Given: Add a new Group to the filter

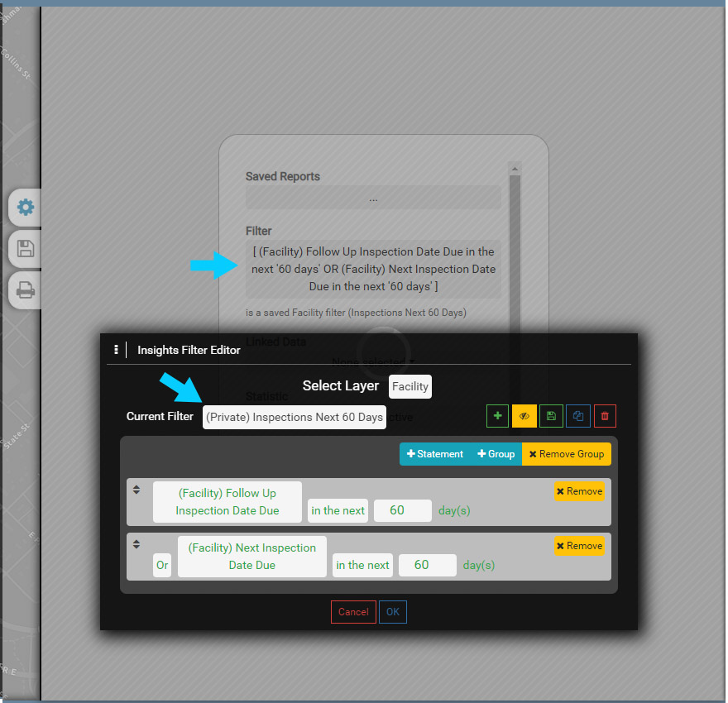Looking at the screenshot, I should (x=496, y=454).
